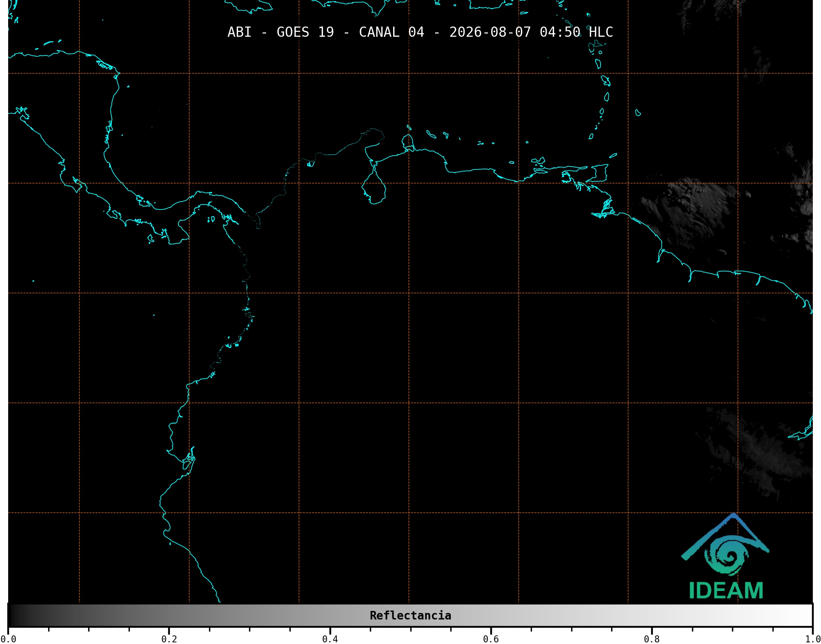The width and height of the screenshot is (821, 644).
Task: Click the 0.4 colorbar tick label
Action: coord(330,639)
